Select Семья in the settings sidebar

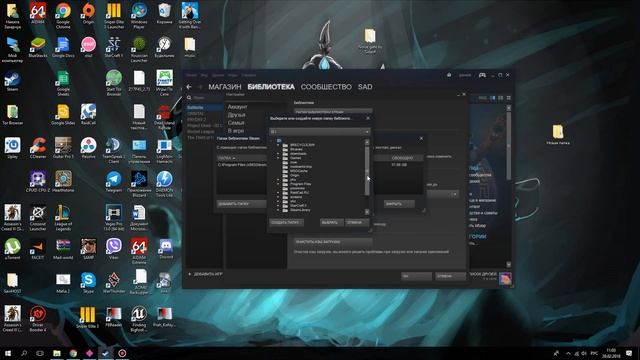click(x=236, y=123)
